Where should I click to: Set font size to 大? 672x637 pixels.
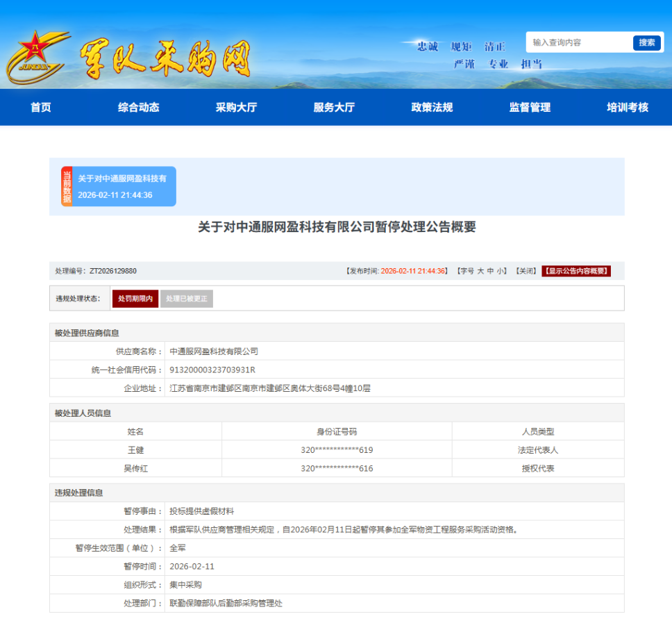click(480, 271)
